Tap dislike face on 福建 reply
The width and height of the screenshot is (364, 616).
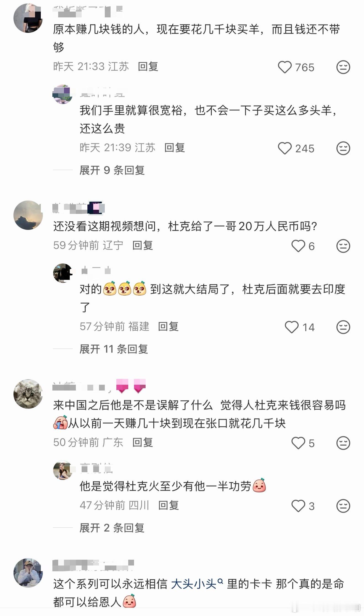pyautogui.click(x=343, y=327)
